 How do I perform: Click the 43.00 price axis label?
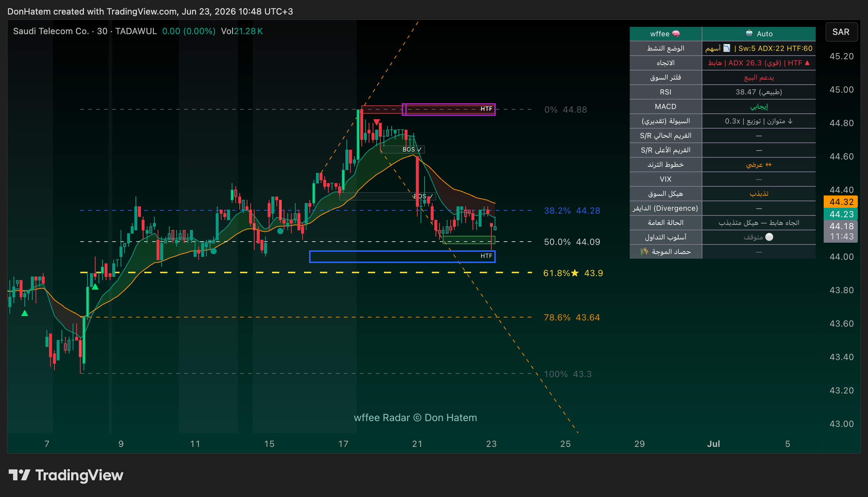(x=841, y=424)
